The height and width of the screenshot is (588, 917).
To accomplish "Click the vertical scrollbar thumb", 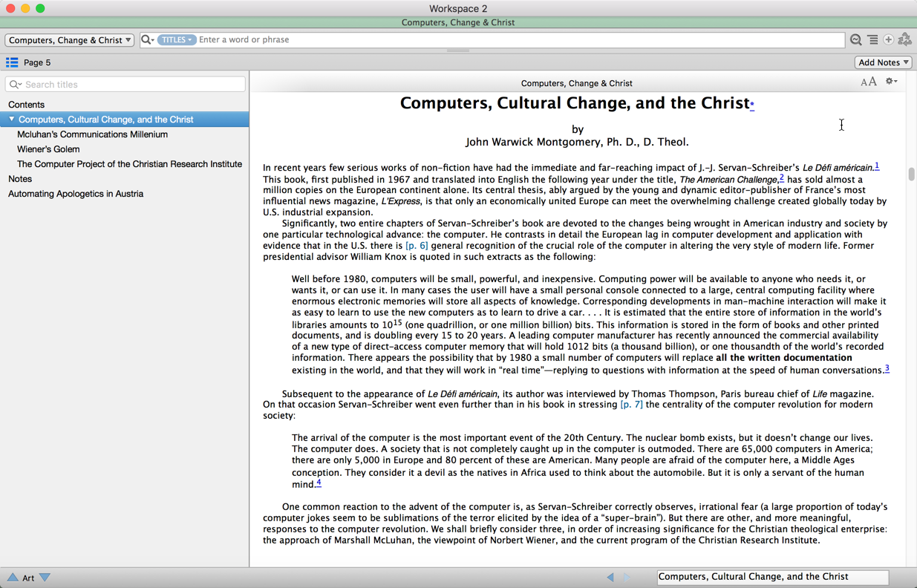I will 911,174.
